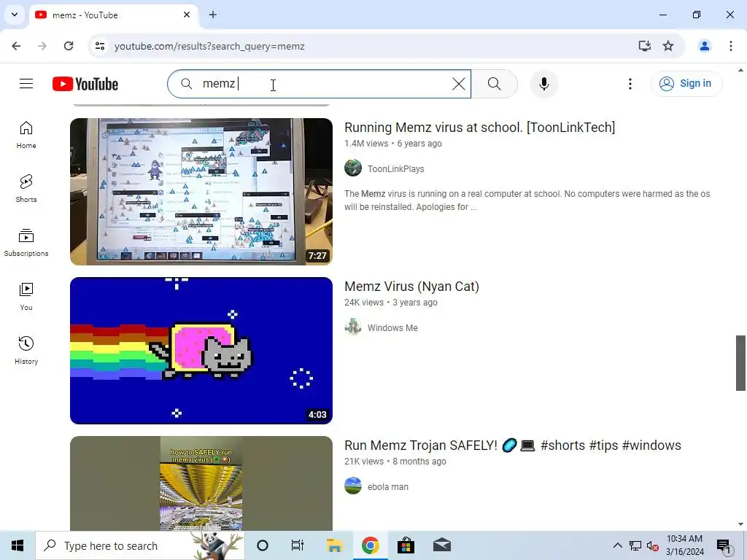Open Shorts in the sidebar

click(x=26, y=189)
